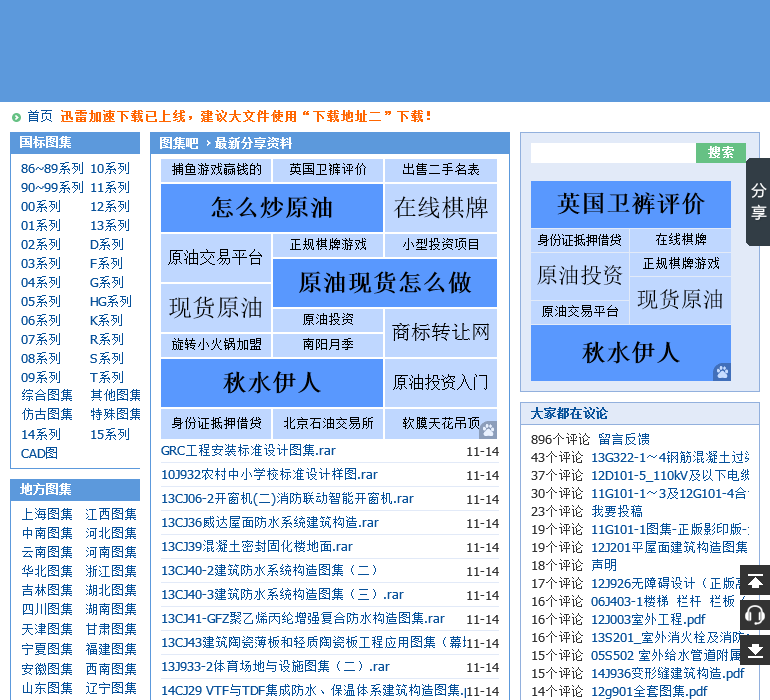Screen dimensions: 770x700
Task: Focus the search text input box
Action: pyautogui.click(x=612, y=153)
